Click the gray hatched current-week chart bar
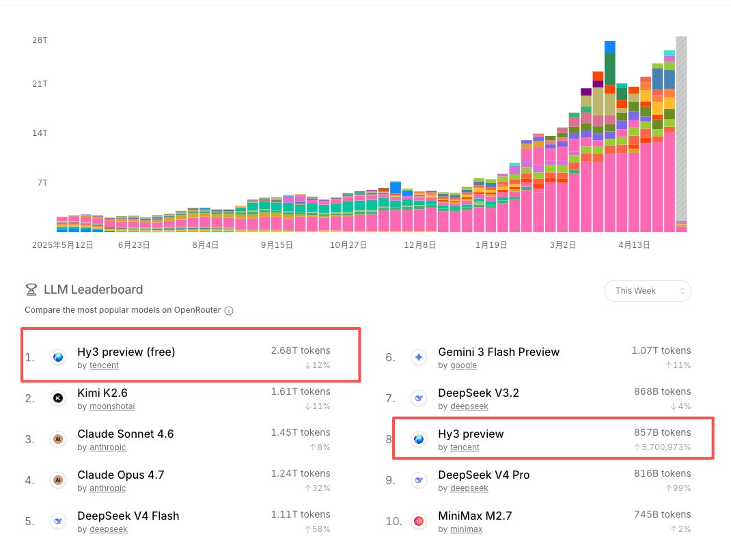Viewport: 731px width, 560px height. pos(681,128)
